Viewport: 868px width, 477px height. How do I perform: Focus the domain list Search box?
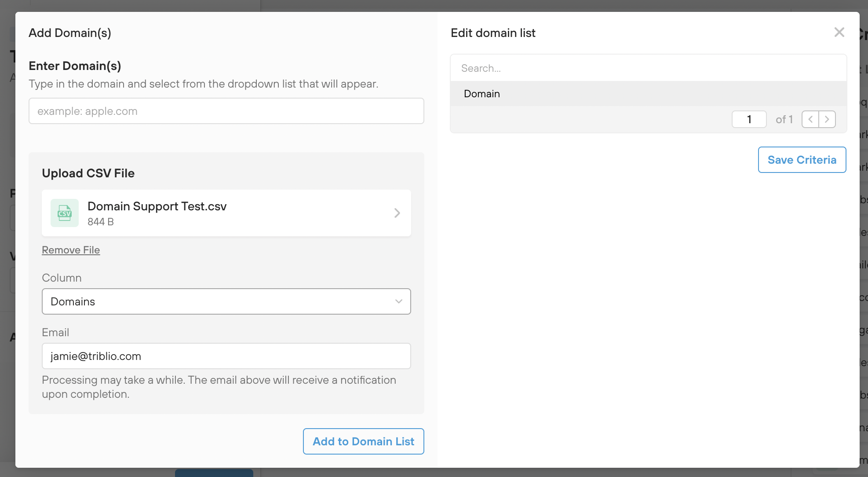(648, 68)
